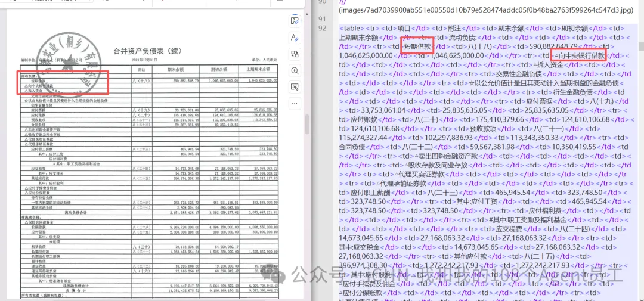Click △卖出回购金融资产款 row in the PDF

coord(43,129)
